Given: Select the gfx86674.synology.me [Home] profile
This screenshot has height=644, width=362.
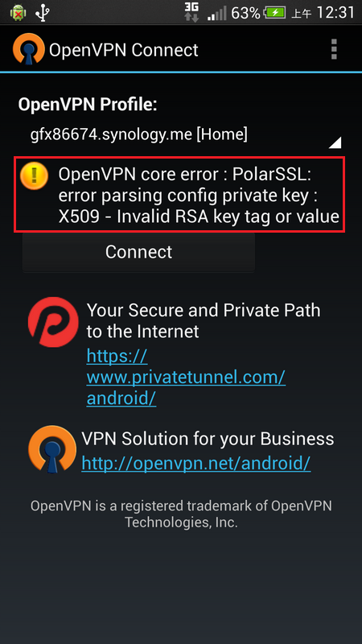Looking at the screenshot, I should coord(138,134).
